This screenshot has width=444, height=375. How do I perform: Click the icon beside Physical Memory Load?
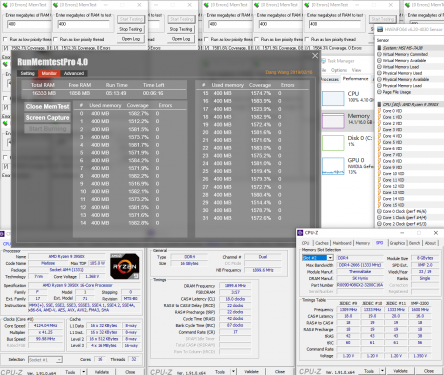click(x=379, y=86)
